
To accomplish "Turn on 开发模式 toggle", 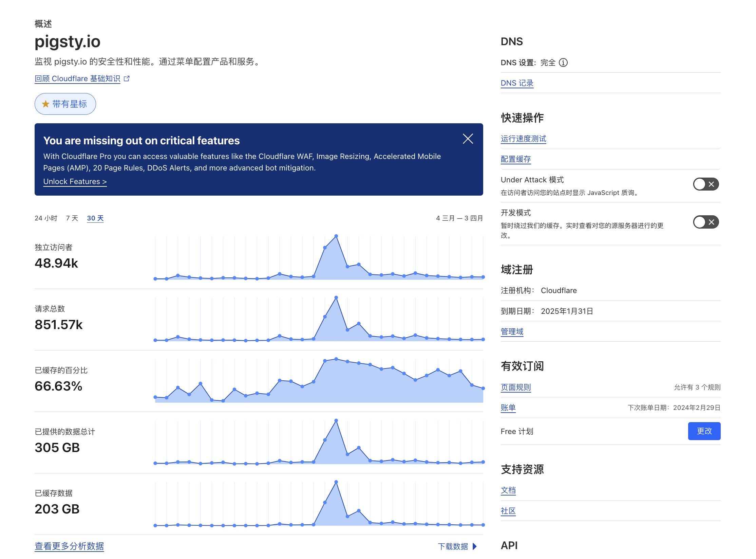I will [705, 222].
